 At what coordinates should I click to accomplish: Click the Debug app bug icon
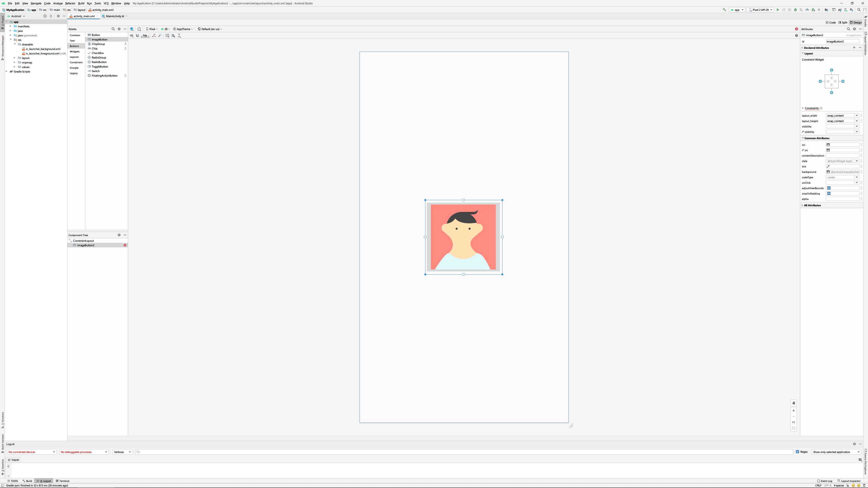(795, 10)
